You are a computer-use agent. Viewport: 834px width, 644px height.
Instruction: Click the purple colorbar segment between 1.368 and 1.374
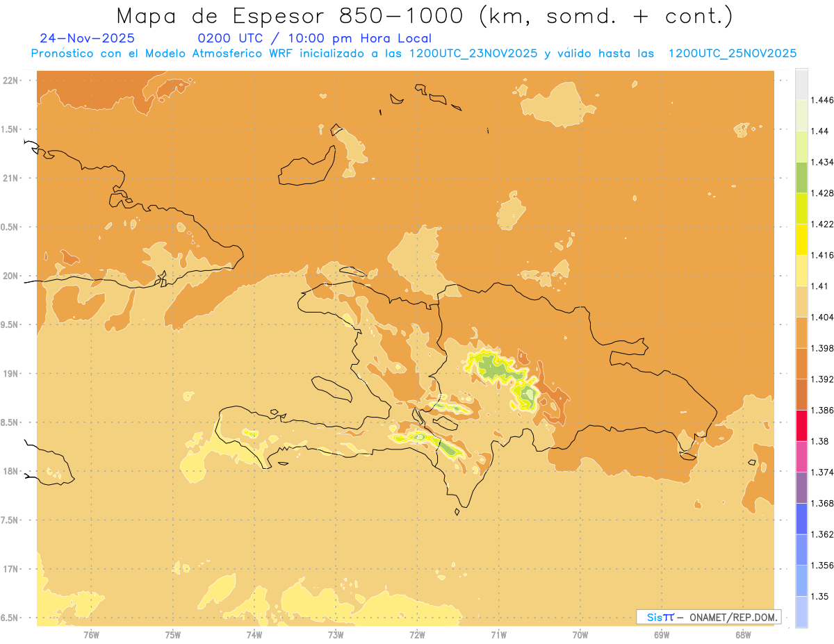coord(801,488)
